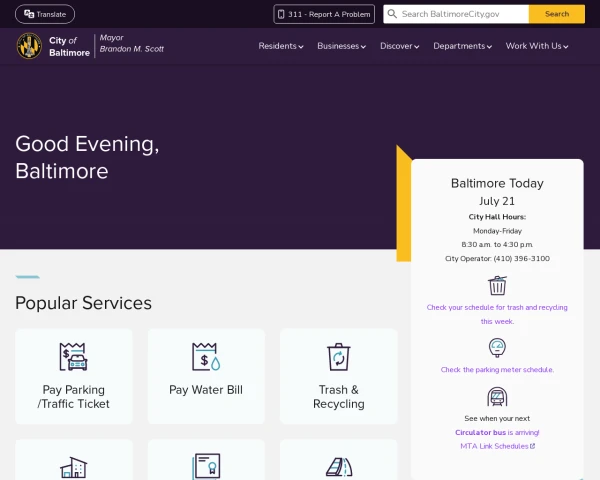Click the City of Baltimore title text
Screen dimensions: 600x480
click(x=69, y=46)
